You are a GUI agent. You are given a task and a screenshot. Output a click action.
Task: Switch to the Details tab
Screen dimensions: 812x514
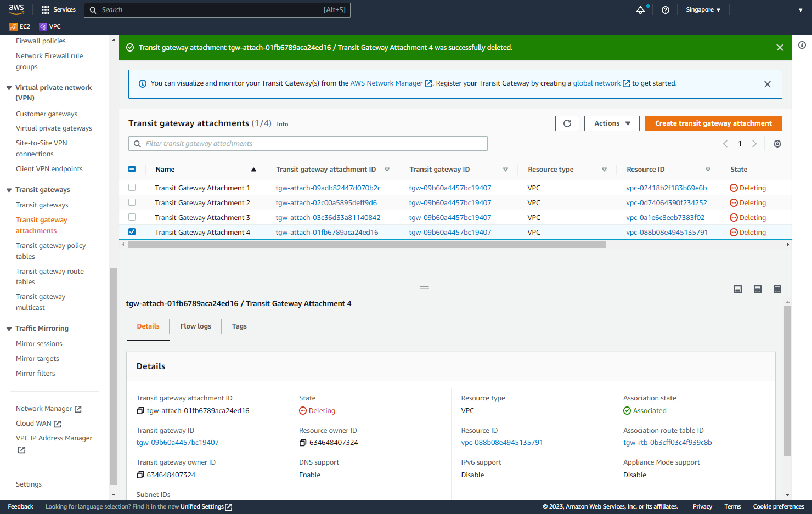(x=148, y=326)
